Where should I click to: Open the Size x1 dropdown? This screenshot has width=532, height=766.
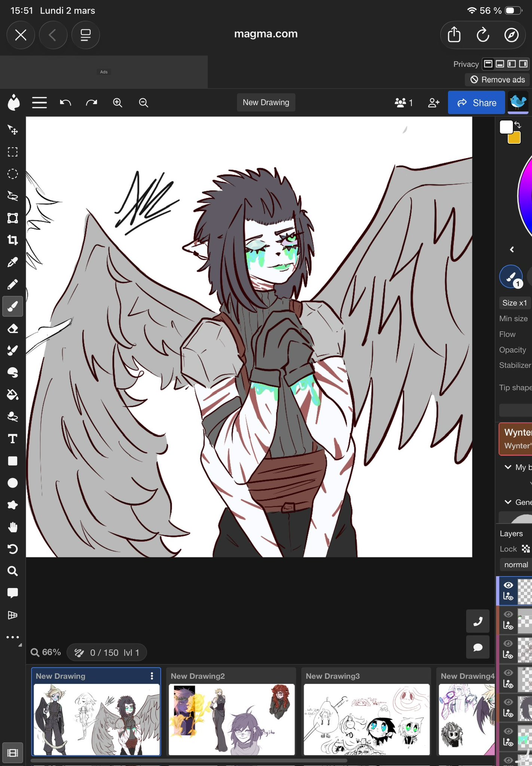(515, 303)
